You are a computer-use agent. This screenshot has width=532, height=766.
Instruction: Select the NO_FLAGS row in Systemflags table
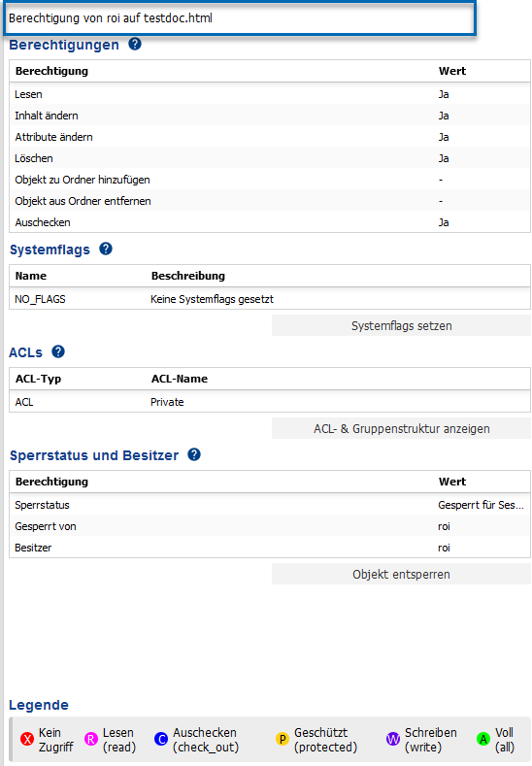click(270, 299)
